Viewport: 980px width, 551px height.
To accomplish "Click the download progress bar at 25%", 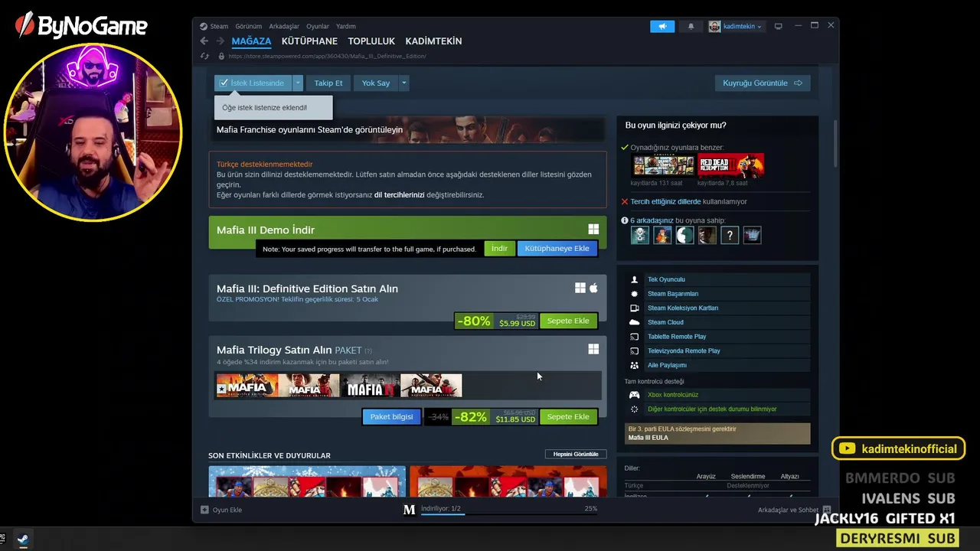I will pyautogui.click(x=509, y=514).
